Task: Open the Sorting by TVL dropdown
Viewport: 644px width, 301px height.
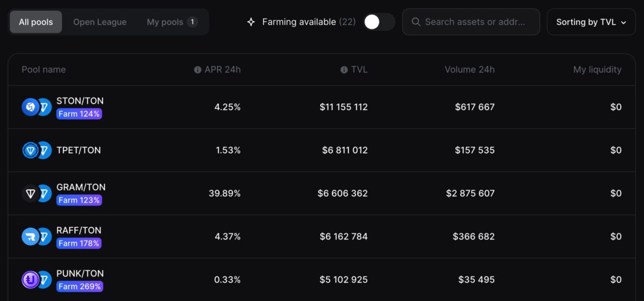Action: [x=591, y=22]
